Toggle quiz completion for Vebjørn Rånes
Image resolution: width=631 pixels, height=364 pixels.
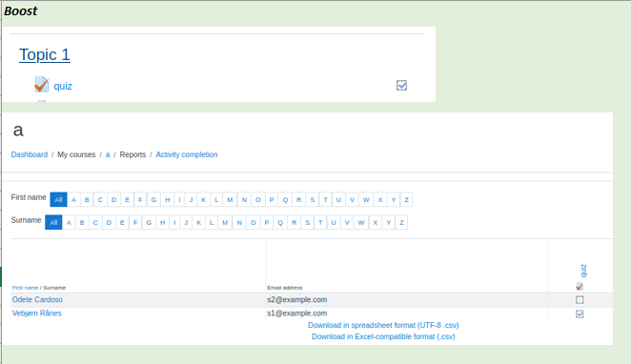click(x=580, y=314)
